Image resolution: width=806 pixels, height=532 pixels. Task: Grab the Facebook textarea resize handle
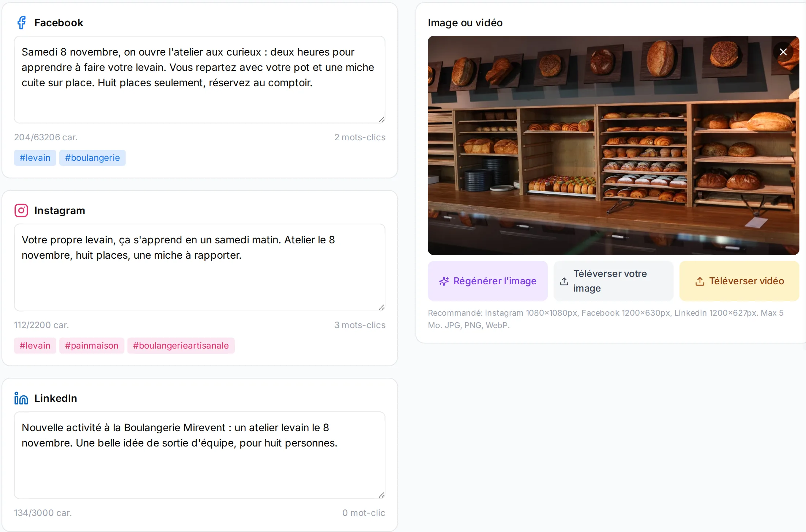pos(381,119)
